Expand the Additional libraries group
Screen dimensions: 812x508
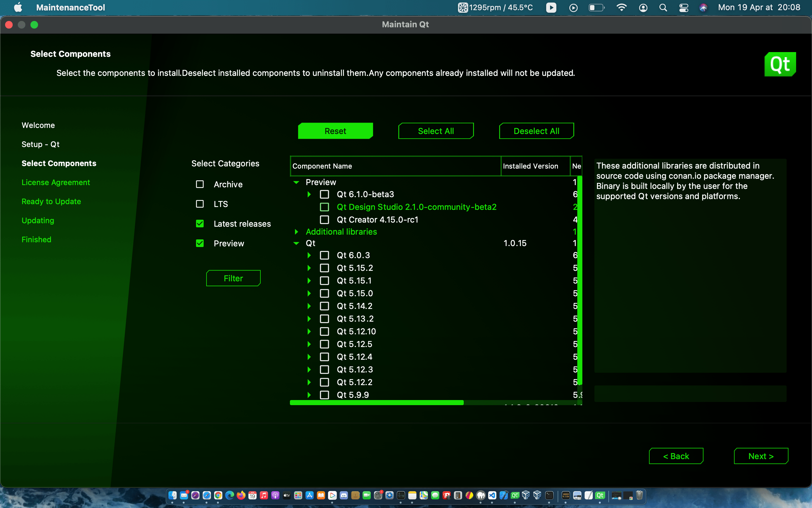(x=296, y=232)
